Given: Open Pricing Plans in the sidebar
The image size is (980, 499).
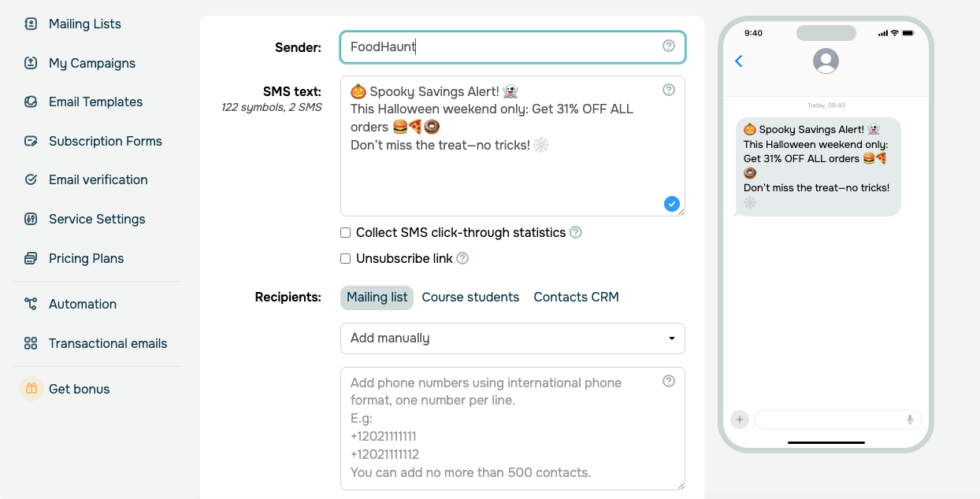Looking at the screenshot, I should [x=86, y=258].
